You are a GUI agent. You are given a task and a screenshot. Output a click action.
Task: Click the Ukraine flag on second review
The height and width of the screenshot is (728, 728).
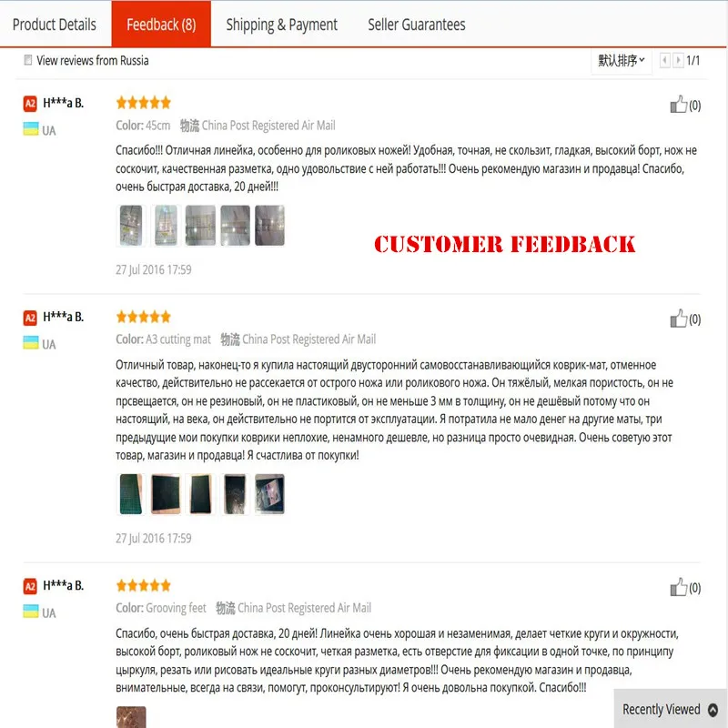(x=31, y=343)
